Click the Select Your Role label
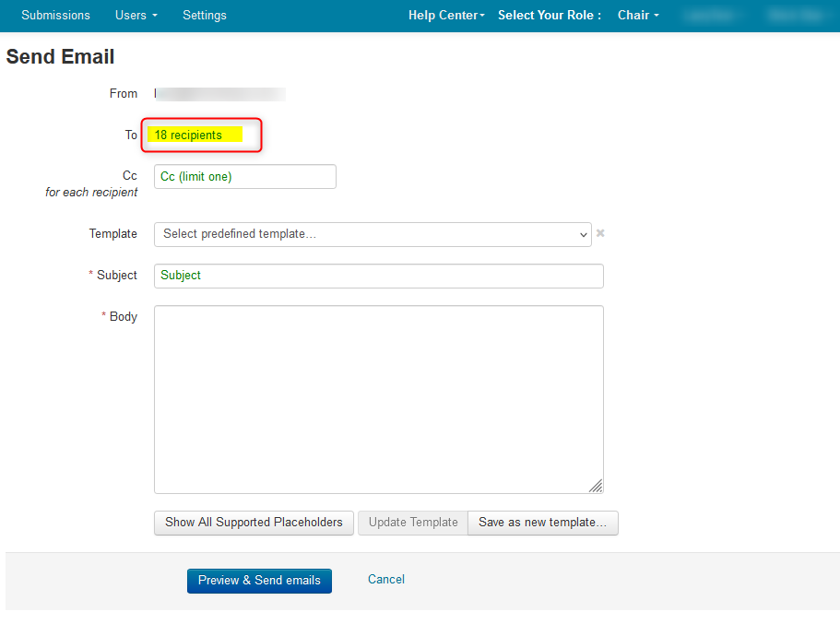Viewport: 840px width, 624px height. pos(550,15)
